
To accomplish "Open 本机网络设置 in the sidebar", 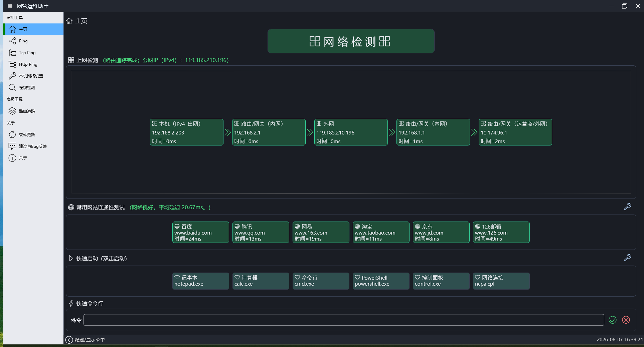I will point(33,76).
